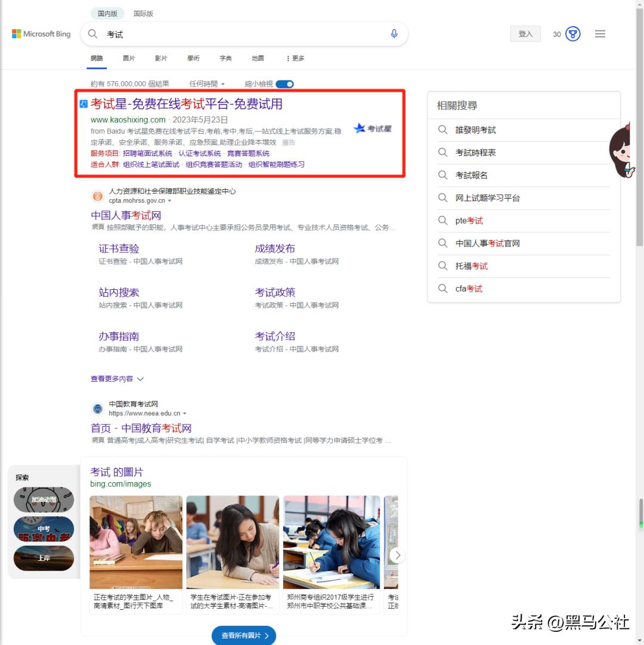Image resolution: width=644 pixels, height=645 pixels.
Task: Open the 中国人事考试网 result link
Action: point(126,215)
